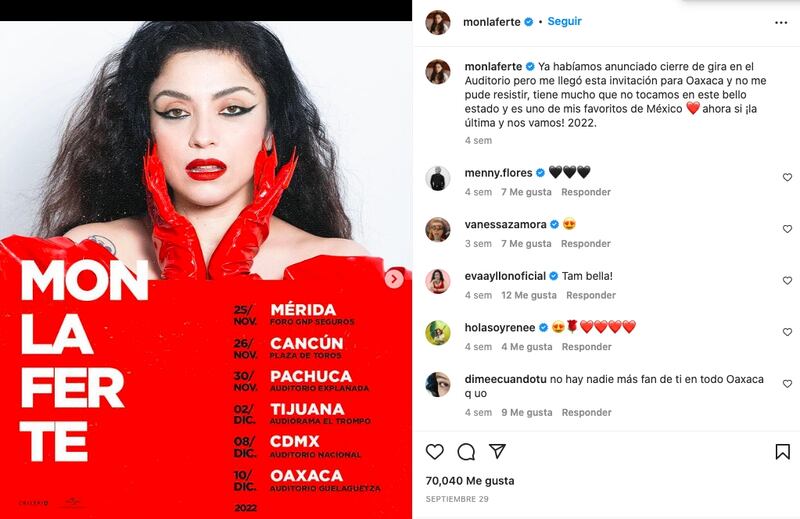Image resolution: width=800 pixels, height=519 pixels.
Task: Follow monlaferte with Seguir
Action: [564, 21]
